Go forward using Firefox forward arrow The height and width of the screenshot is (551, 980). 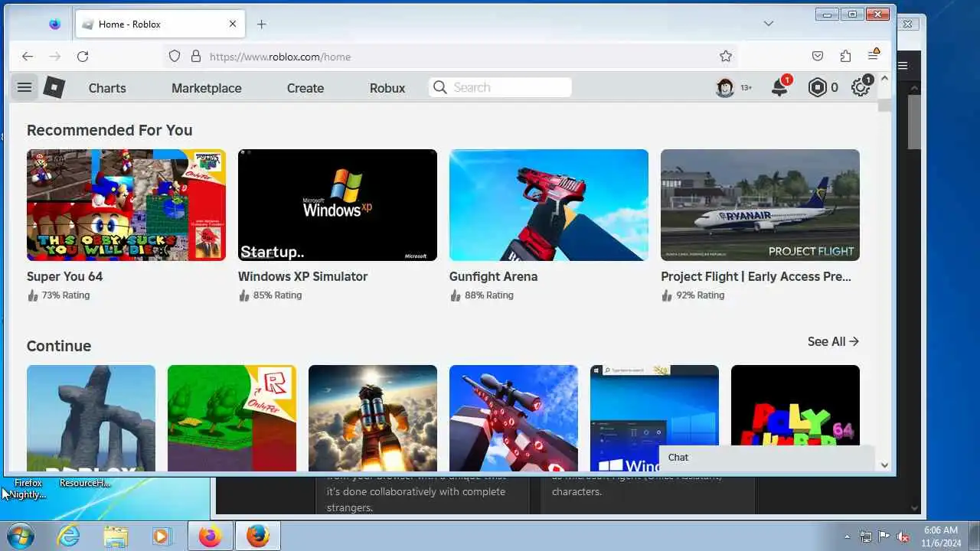(x=55, y=56)
